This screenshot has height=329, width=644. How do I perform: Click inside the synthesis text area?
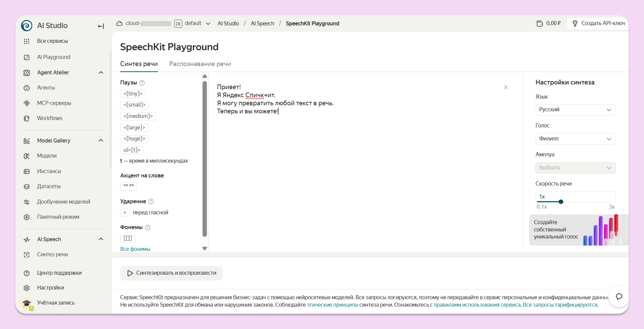pos(365,162)
